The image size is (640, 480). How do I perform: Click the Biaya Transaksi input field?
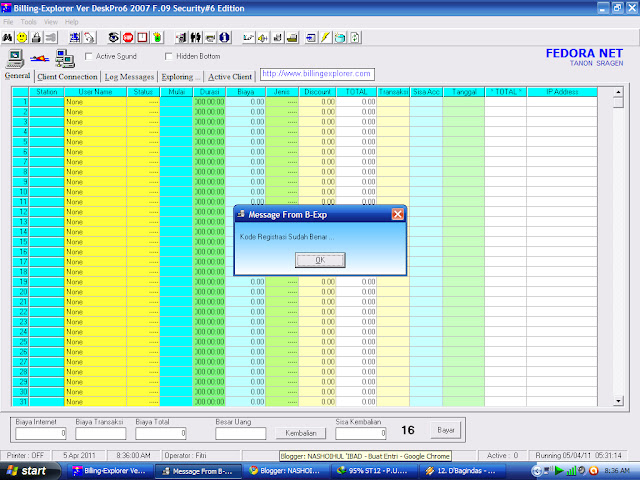pos(100,433)
